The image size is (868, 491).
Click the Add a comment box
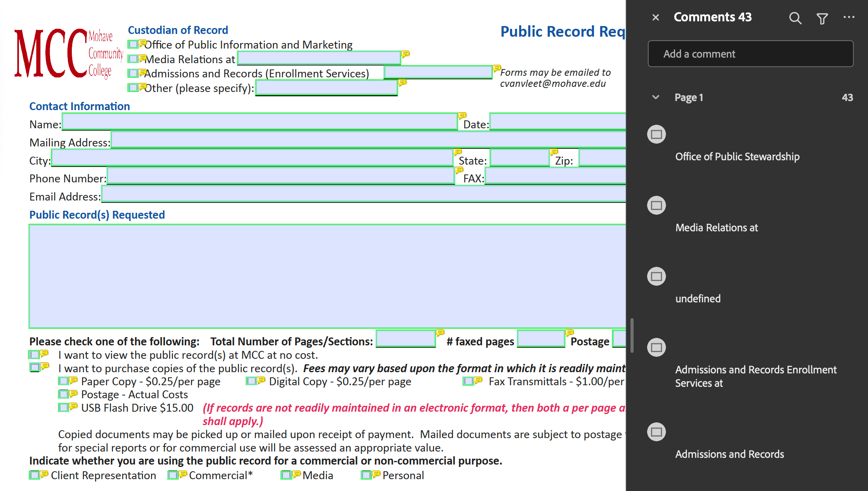(750, 54)
